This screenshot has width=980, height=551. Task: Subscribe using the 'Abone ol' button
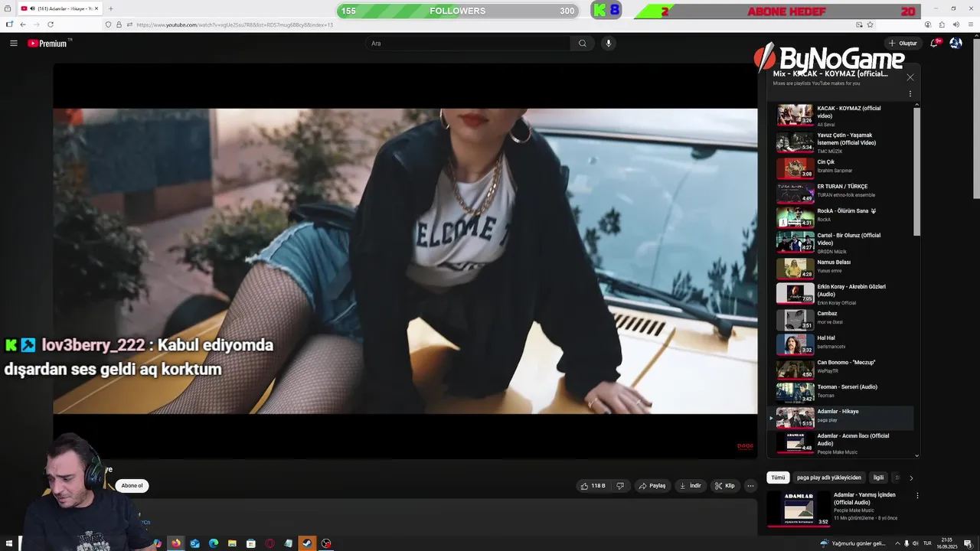coord(132,486)
